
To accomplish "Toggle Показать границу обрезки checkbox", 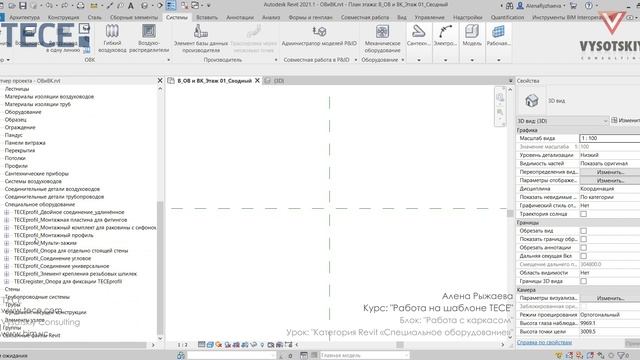I will point(584,239).
